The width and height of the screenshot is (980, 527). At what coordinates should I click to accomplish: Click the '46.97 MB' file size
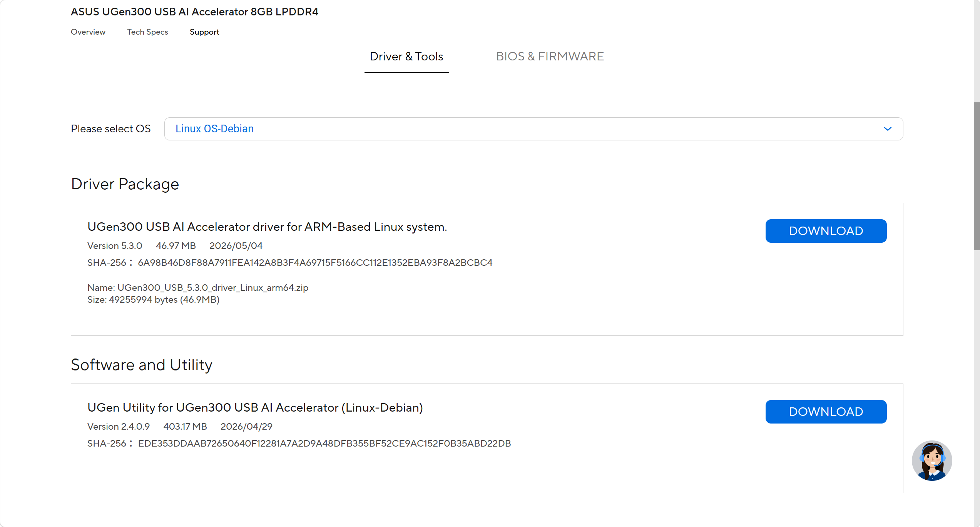click(x=176, y=246)
